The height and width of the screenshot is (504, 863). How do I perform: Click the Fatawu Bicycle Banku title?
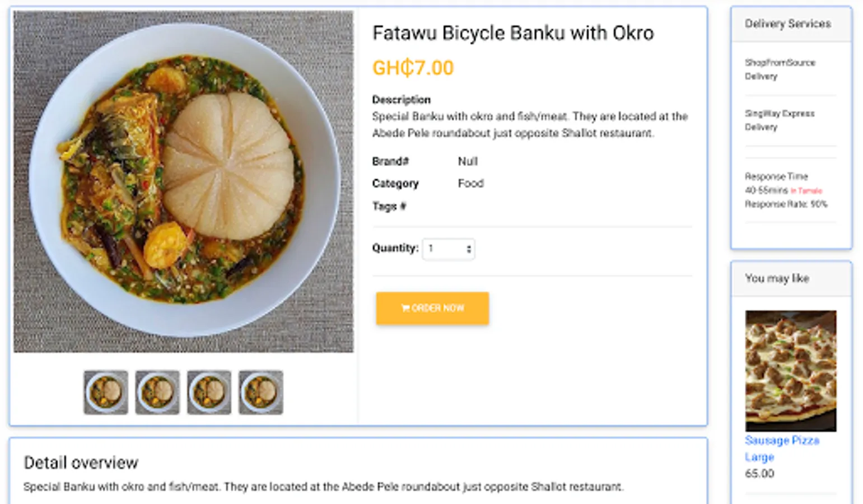[513, 33]
